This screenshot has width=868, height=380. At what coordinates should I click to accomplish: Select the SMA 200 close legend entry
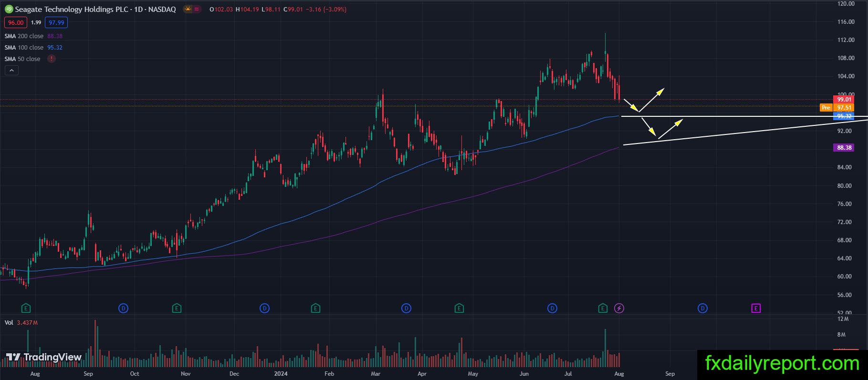(x=33, y=36)
